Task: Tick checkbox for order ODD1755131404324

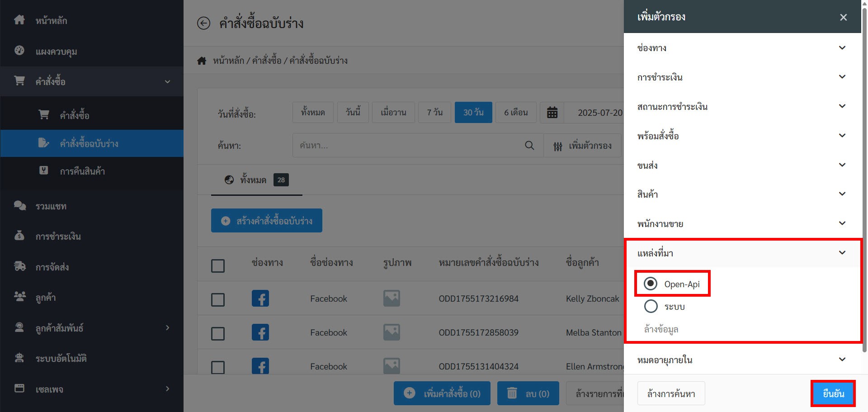Action: (x=218, y=367)
